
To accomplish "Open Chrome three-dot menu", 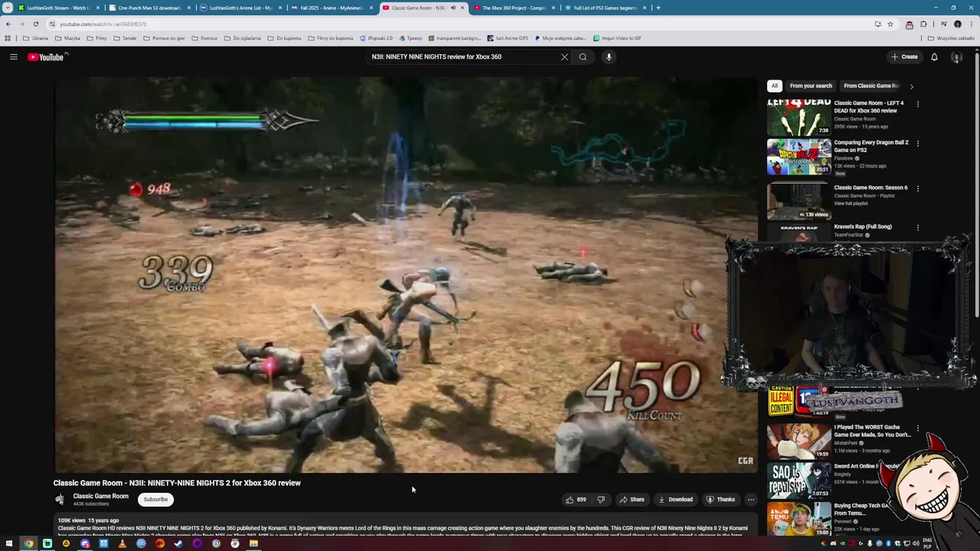I will [972, 24].
